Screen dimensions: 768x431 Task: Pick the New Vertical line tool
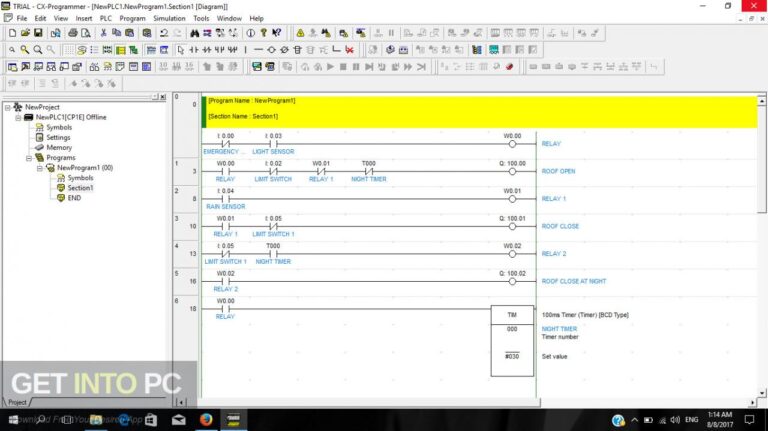click(245, 49)
